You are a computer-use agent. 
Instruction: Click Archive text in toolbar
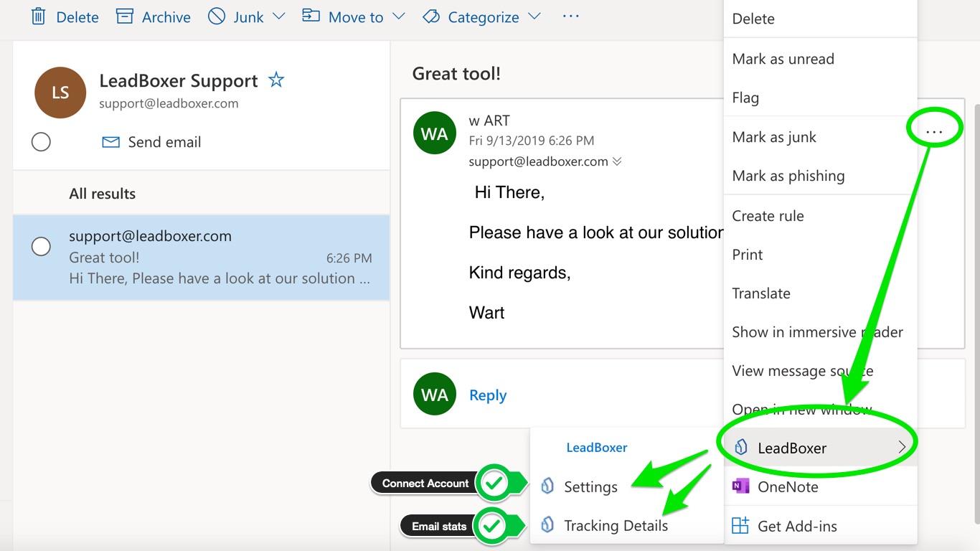[x=166, y=17]
